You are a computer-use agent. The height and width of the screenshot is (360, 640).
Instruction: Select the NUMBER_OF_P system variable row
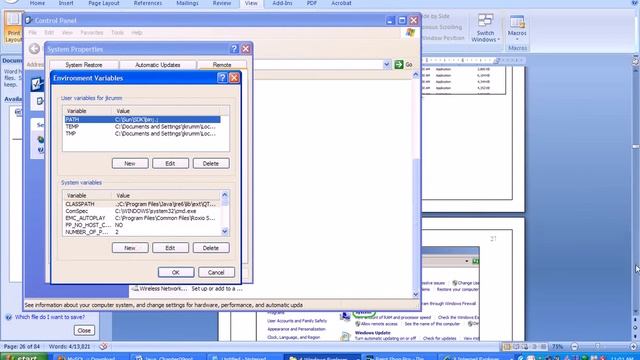pos(142,232)
